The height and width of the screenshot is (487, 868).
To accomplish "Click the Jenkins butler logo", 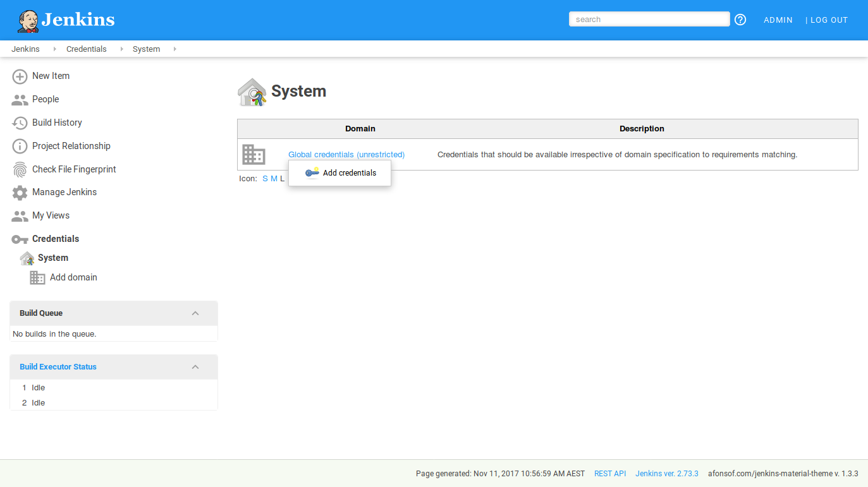I will [28, 21].
